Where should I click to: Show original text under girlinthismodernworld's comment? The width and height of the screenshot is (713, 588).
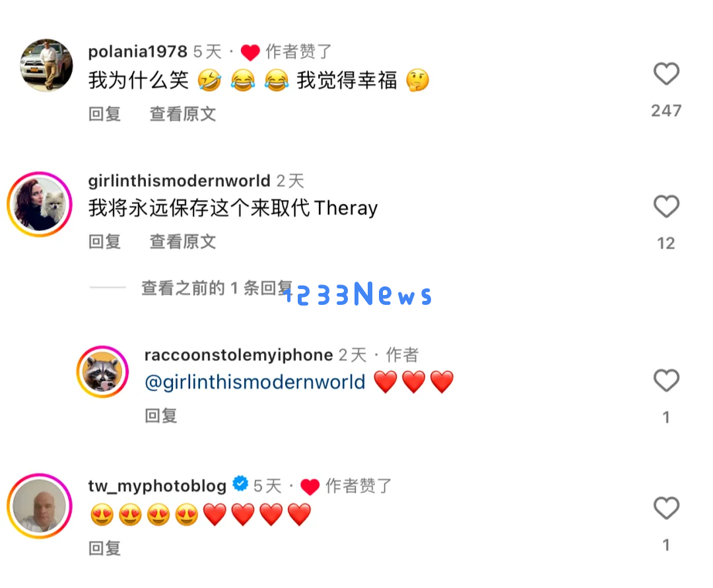183,242
